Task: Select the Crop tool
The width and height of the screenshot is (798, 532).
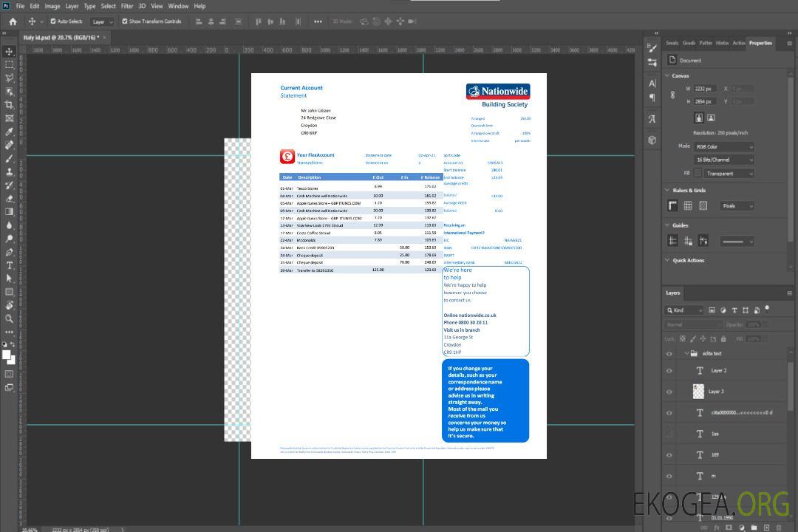Action: pos(9,104)
